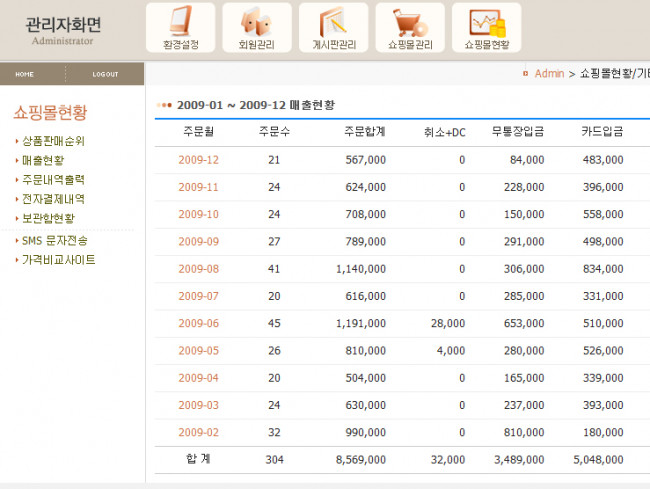Open 가격비교사이트 in the sidebar
The image size is (650, 489).
[x=59, y=260]
